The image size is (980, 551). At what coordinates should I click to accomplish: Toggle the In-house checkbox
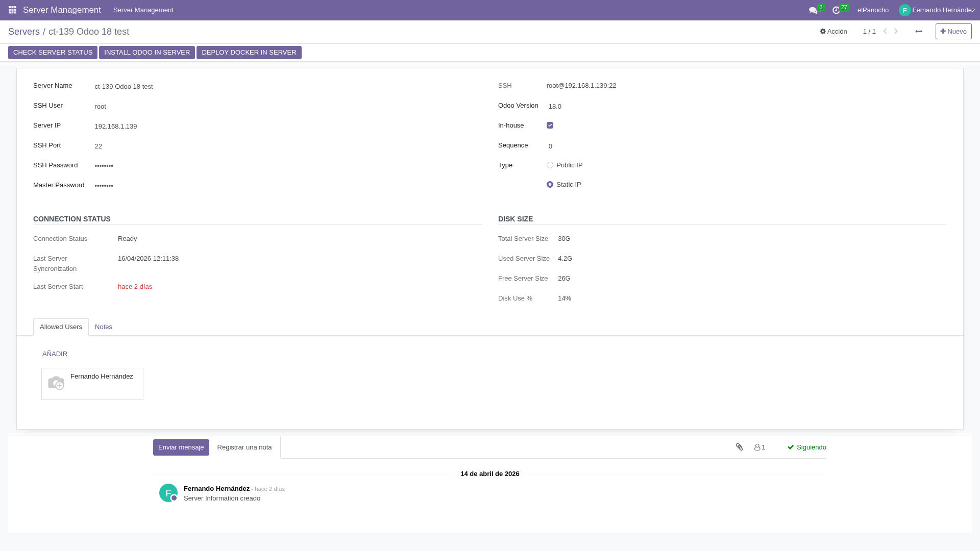(x=550, y=126)
